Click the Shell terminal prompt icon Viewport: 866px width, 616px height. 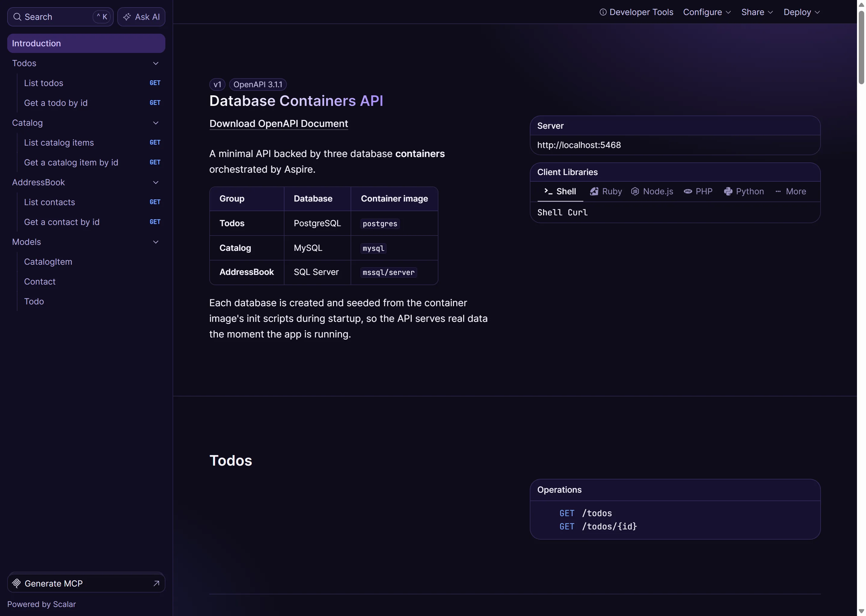[x=548, y=191]
